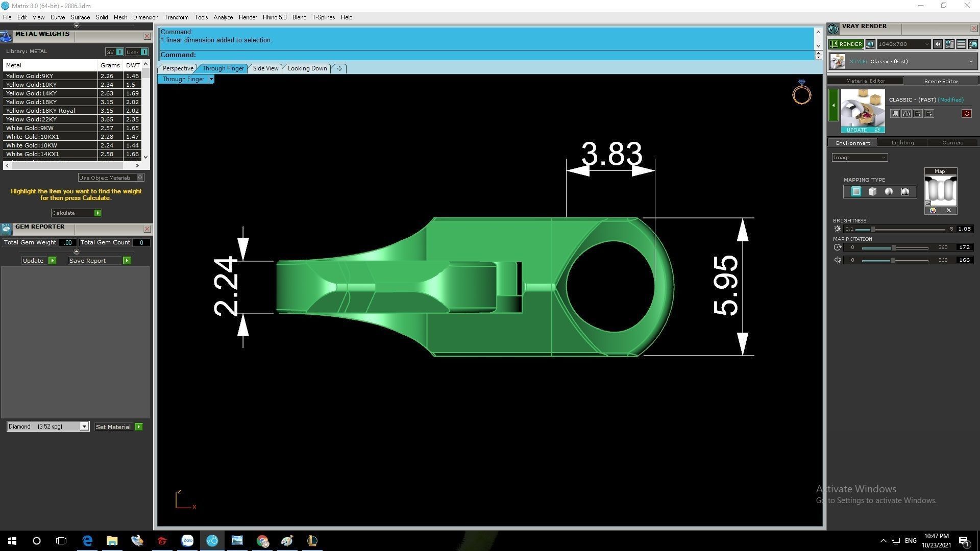
Task: Select the planar square mapping type
Action: pos(856,192)
